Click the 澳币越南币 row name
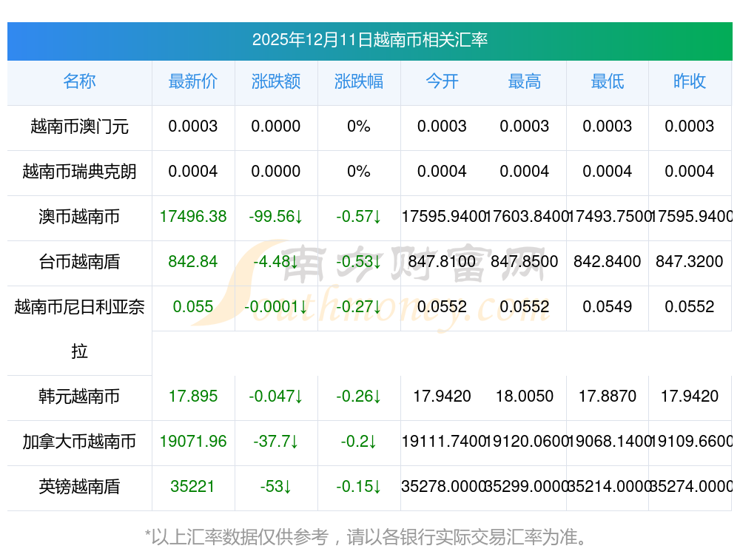The image size is (740, 560). (79, 217)
